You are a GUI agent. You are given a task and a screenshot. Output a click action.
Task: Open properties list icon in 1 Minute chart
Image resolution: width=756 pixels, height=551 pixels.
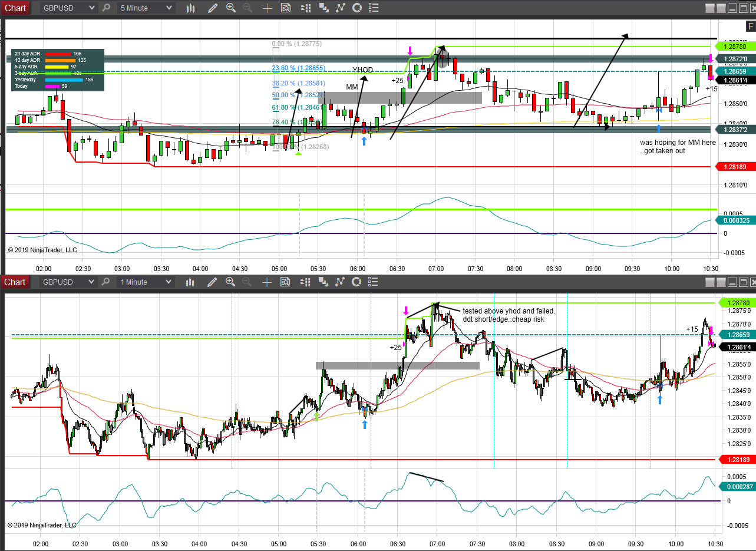coord(374,282)
